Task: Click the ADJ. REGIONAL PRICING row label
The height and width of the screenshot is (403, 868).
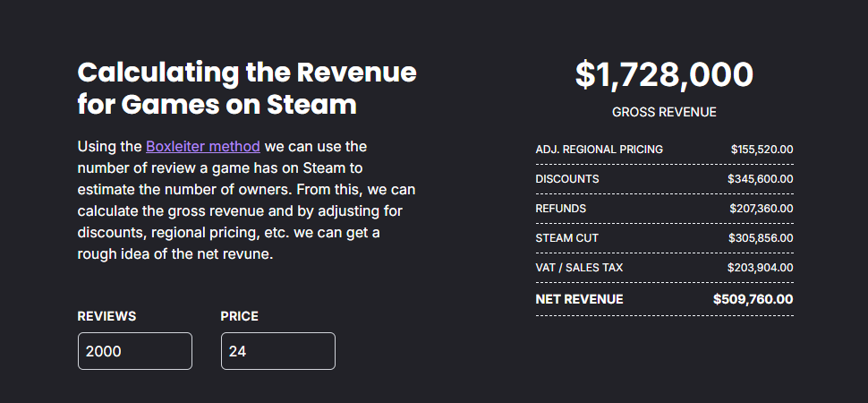Action: tap(599, 150)
